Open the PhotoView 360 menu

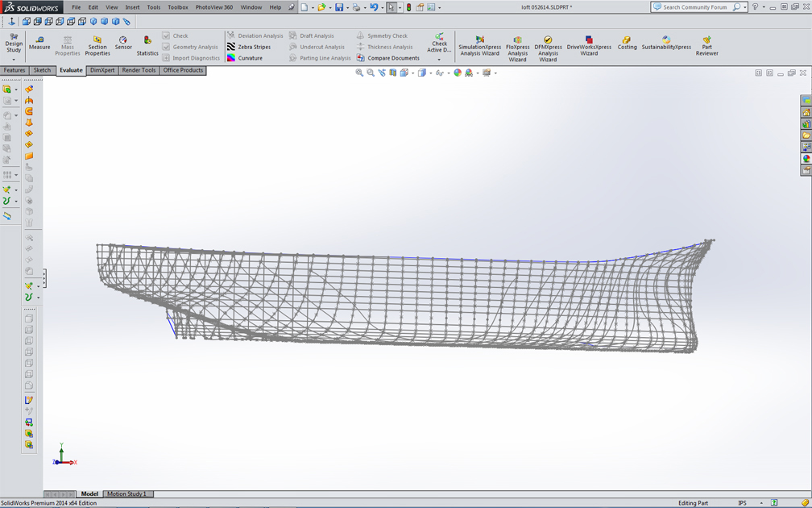pyautogui.click(x=214, y=7)
